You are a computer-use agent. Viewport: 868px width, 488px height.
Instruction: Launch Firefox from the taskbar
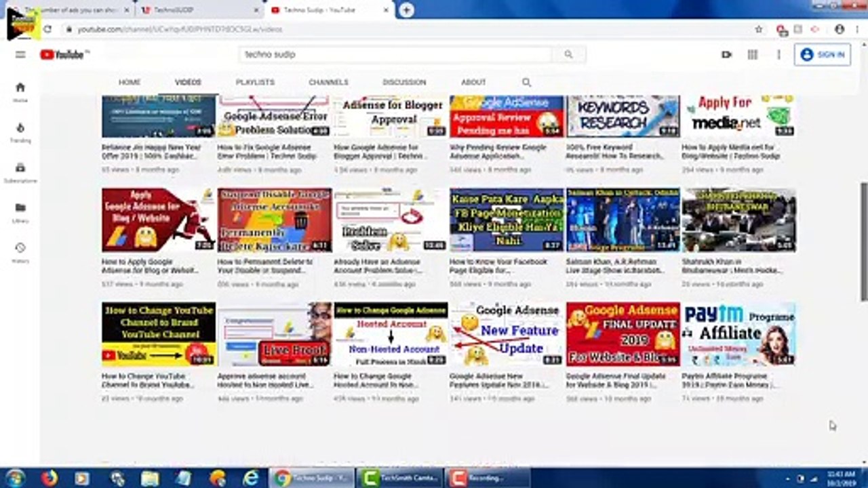pos(49,479)
